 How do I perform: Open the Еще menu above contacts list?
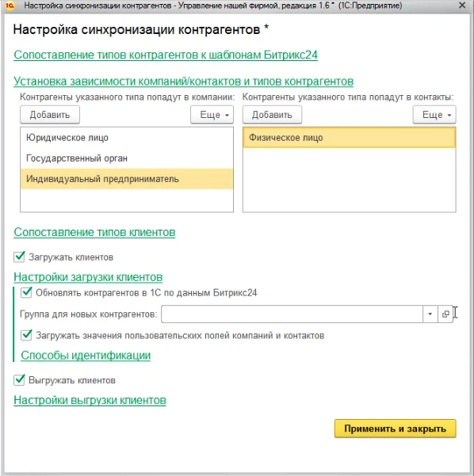[x=434, y=115]
